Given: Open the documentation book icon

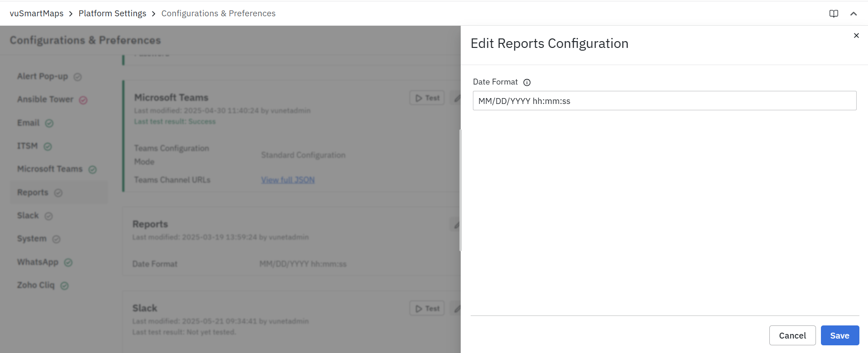Looking at the screenshot, I should (x=834, y=14).
